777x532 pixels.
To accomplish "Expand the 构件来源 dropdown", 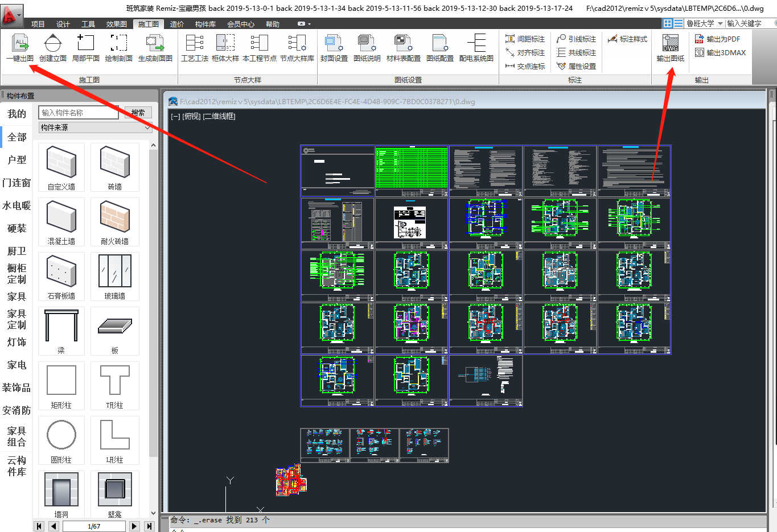I will click(96, 127).
